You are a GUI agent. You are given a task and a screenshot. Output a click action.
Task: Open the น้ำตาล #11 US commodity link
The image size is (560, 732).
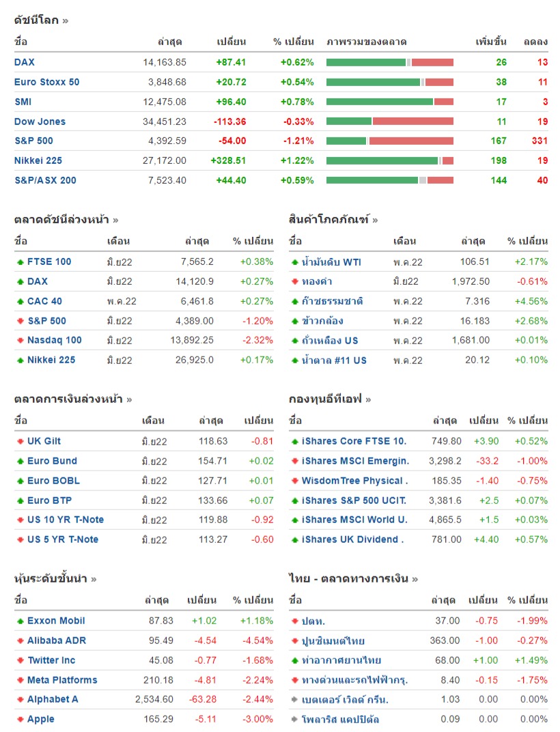click(x=334, y=360)
